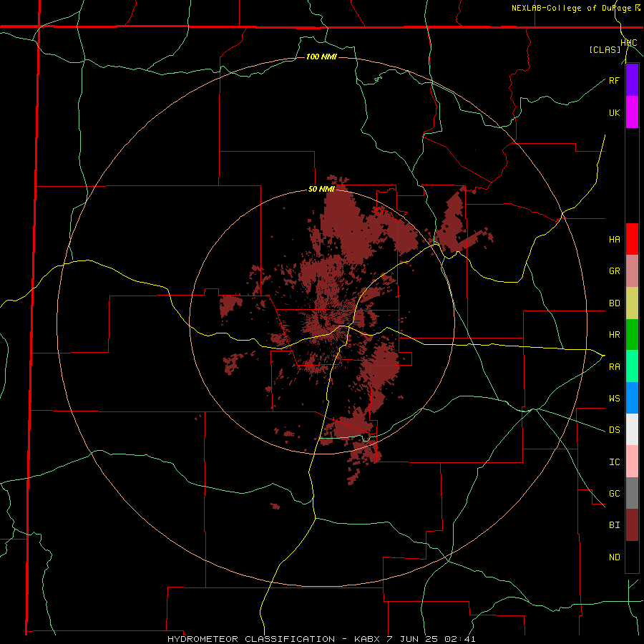Choose the mint green RA swatch
This screenshot has width=644, height=644.
[x=632, y=366]
